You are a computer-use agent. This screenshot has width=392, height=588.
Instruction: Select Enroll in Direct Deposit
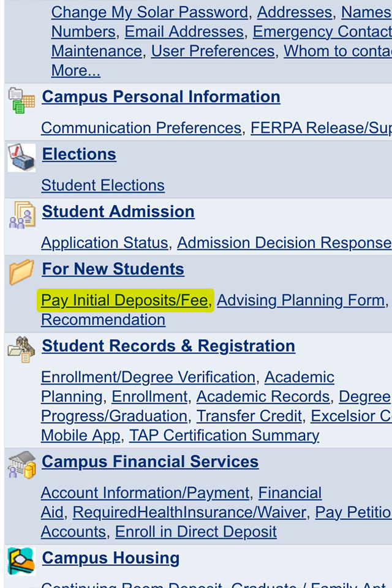[x=195, y=532]
